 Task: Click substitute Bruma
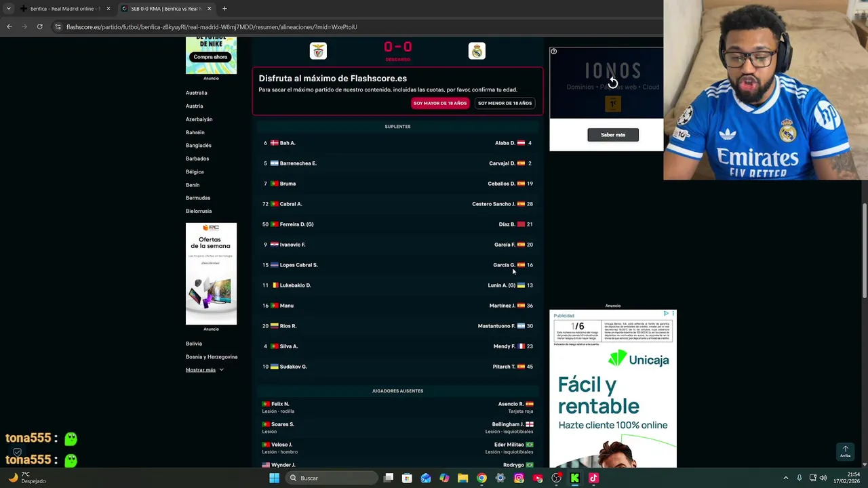coord(288,184)
